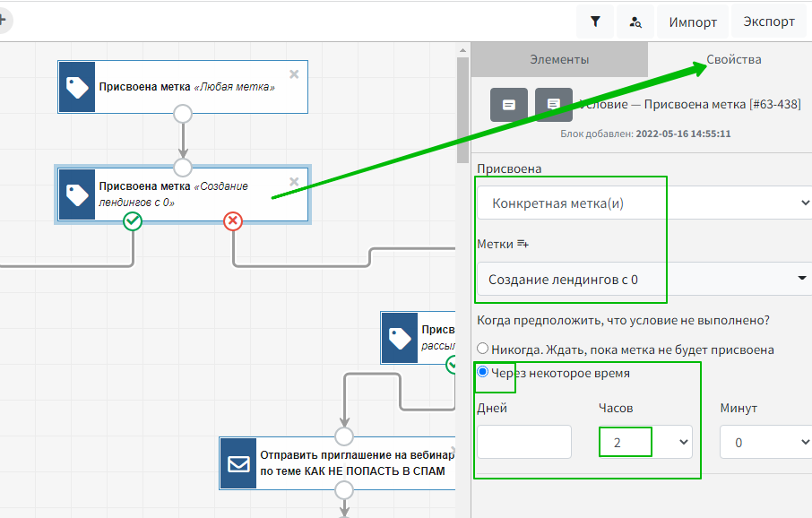Click envelope icon of webinar invitation block

pos(238,463)
